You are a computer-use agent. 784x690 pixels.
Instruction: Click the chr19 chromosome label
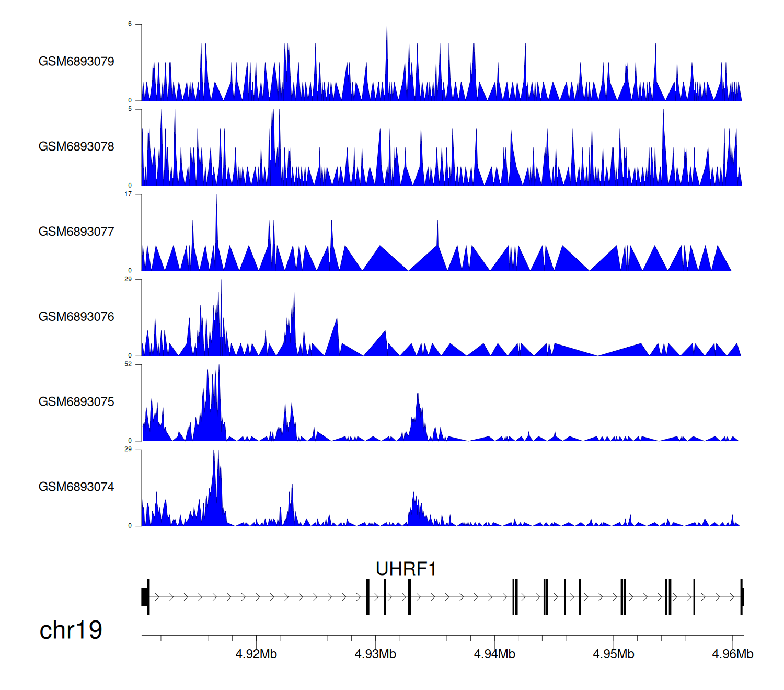[x=71, y=630]
